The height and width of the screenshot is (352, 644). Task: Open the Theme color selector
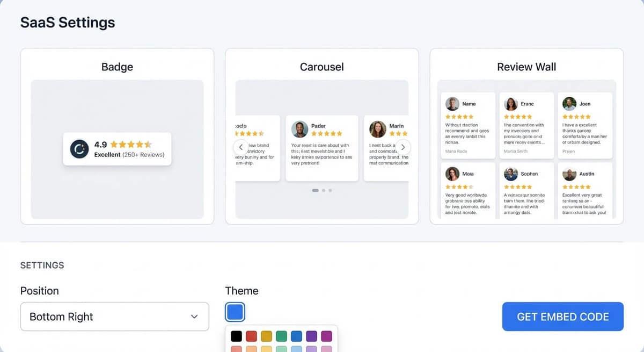235,312
